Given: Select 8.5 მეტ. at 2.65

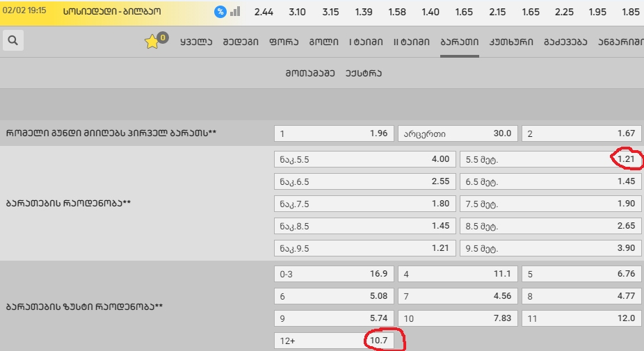Looking at the screenshot, I should [x=550, y=226].
